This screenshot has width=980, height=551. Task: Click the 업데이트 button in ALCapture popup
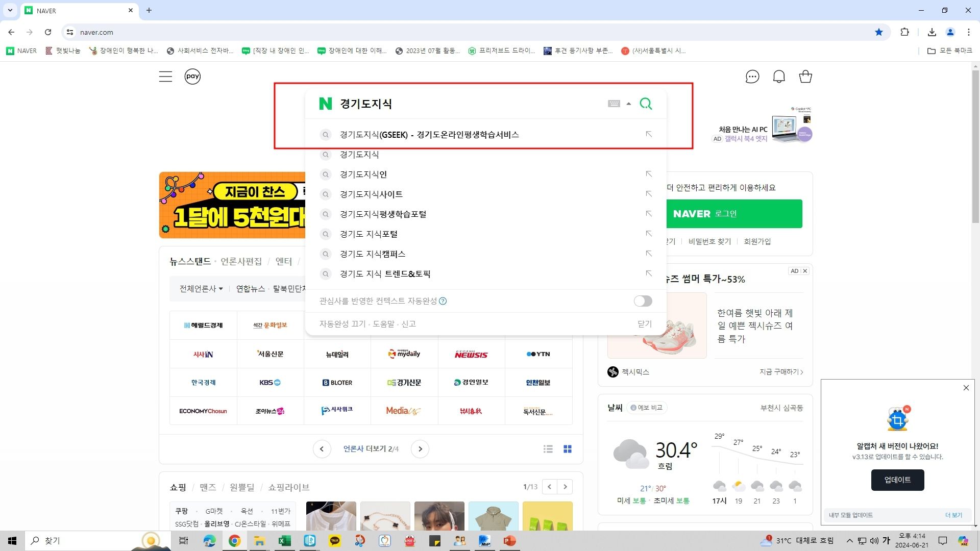click(897, 480)
